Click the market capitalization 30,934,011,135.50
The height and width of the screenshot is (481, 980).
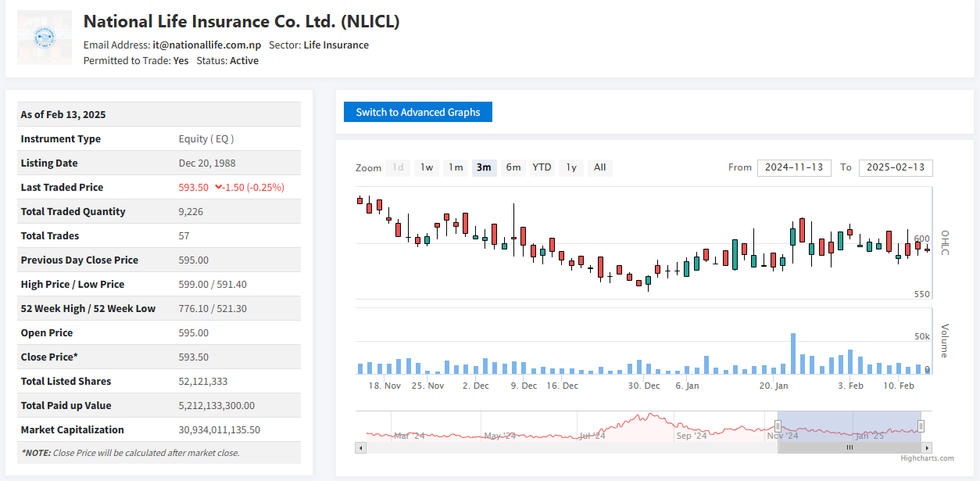pos(220,430)
